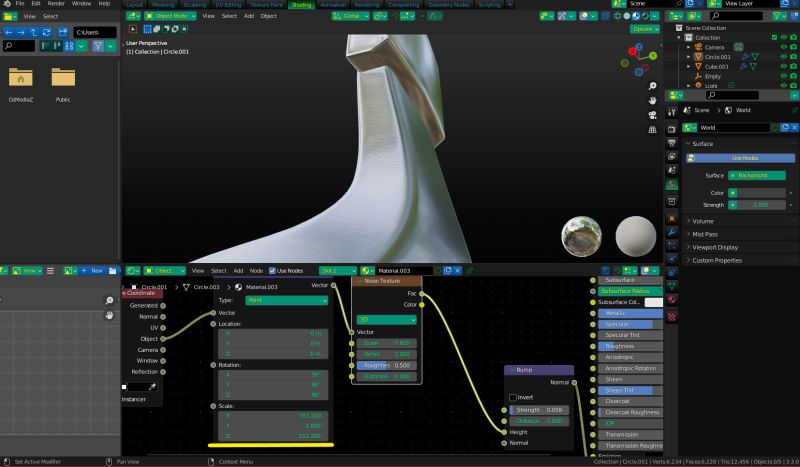Click the Background surface shader button

(x=757, y=176)
